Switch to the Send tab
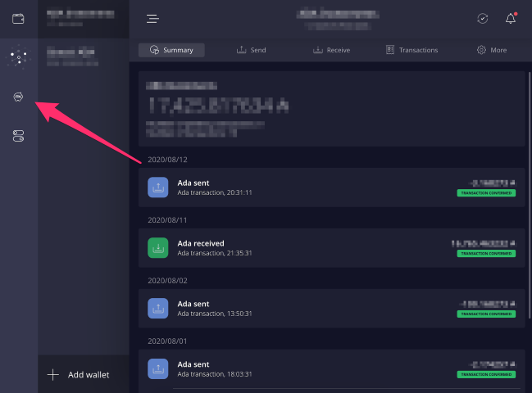The image size is (532, 393). tap(251, 50)
